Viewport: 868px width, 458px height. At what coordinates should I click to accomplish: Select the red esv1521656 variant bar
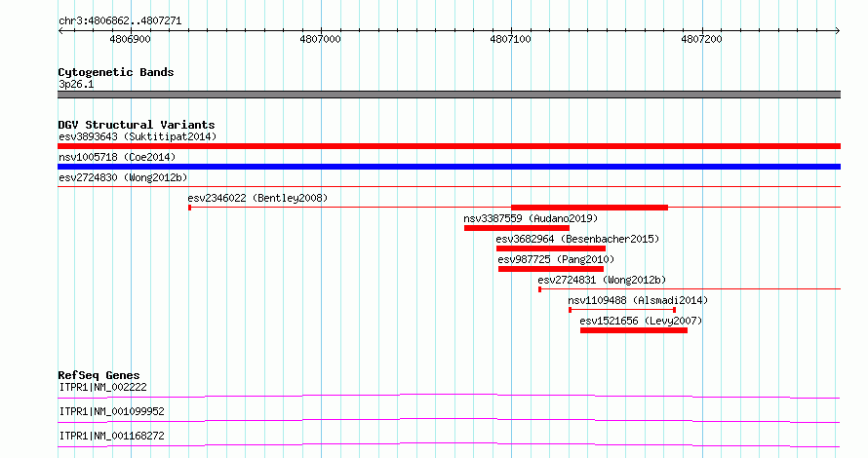tap(634, 330)
